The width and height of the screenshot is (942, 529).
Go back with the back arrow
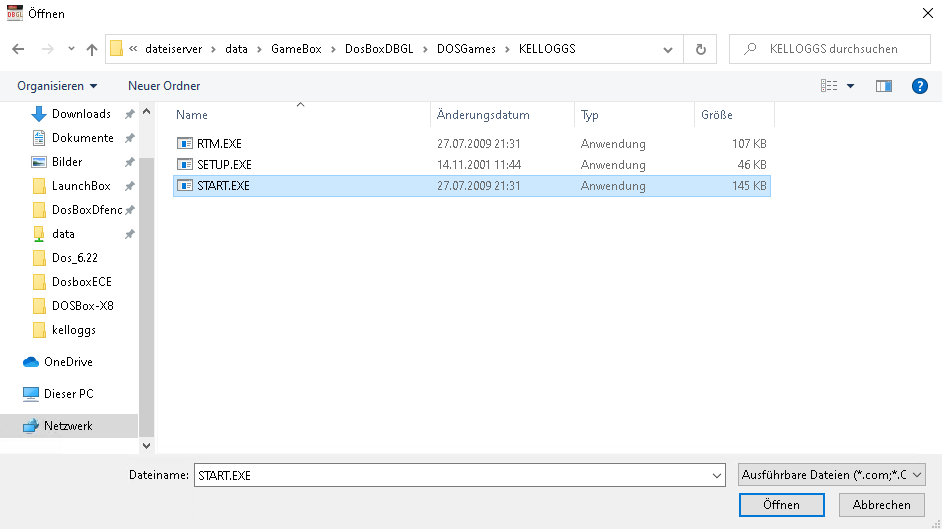pyautogui.click(x=18, y=49)
